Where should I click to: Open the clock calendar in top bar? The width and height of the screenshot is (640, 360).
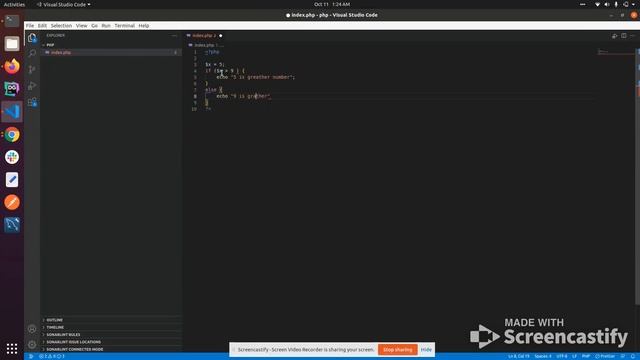(332, 4)
